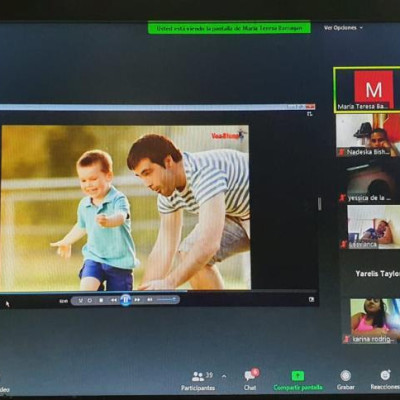Adjust the media player volume slider
The height and width of the screenshot is (400, 400).
167,300
